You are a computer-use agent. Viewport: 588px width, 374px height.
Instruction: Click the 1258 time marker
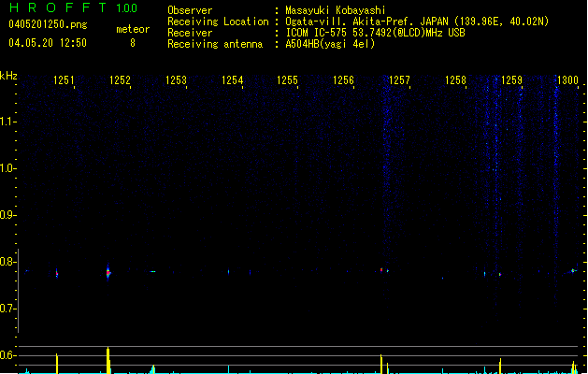coord(455,80)
